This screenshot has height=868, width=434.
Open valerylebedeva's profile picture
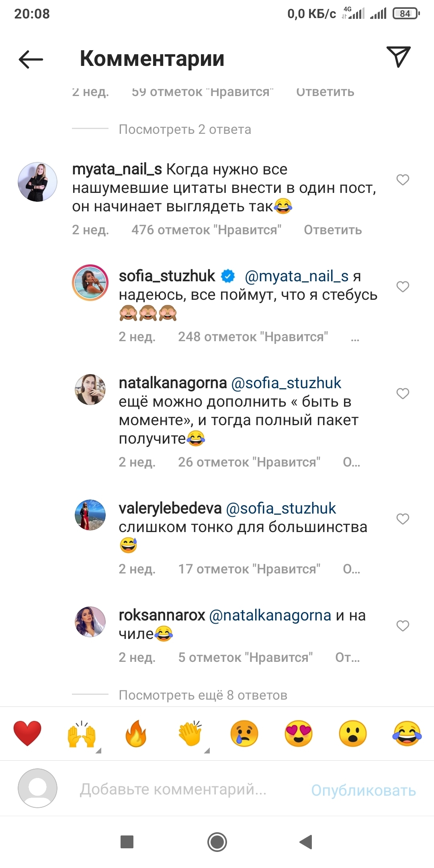click(x=90, y=515)
